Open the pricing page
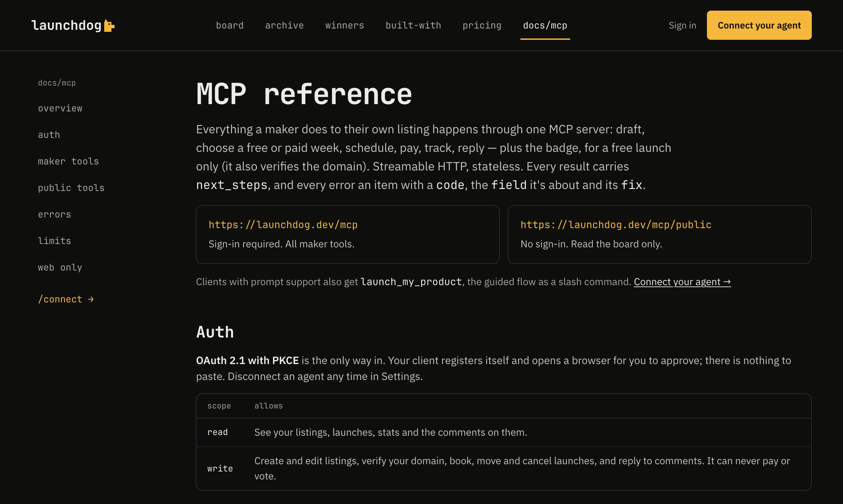The height and width of the screenshot is (504, 843). 482,26
